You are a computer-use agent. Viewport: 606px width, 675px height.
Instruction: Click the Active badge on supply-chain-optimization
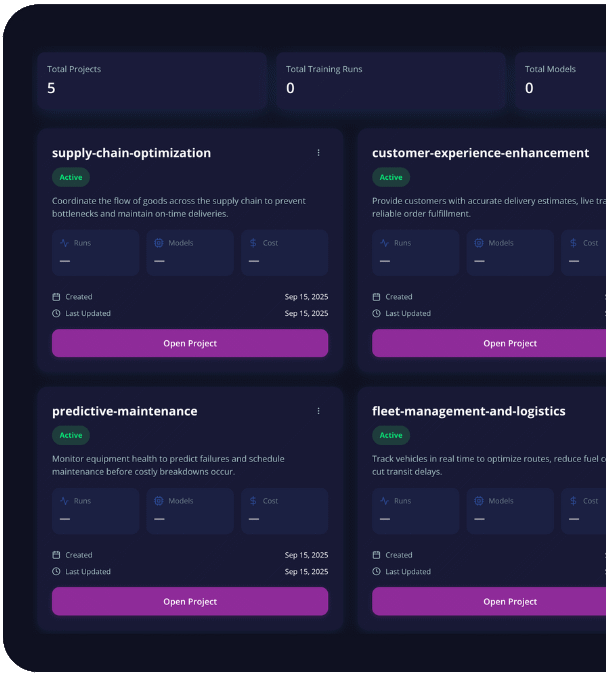[x=71, y=177]
